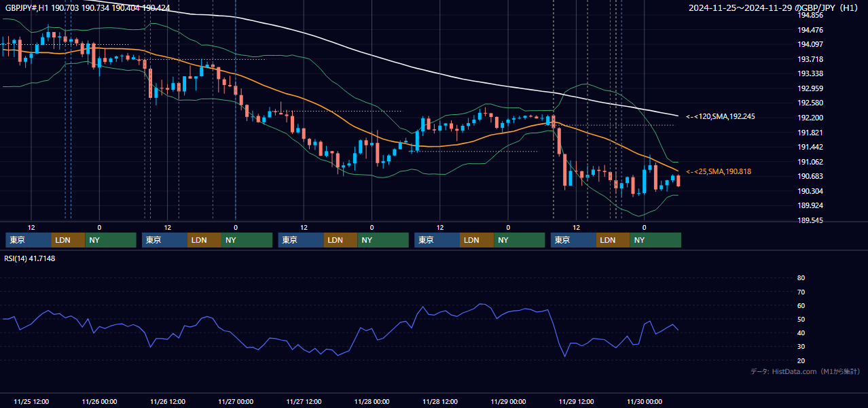Click the GBPJPY#,H1 chart title text

[x=88, y=8]
